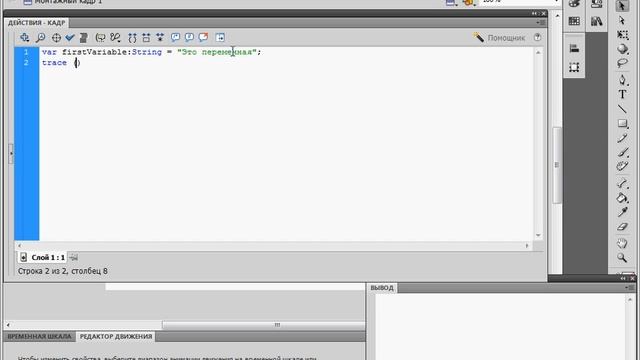Select the Line tool

622,109
